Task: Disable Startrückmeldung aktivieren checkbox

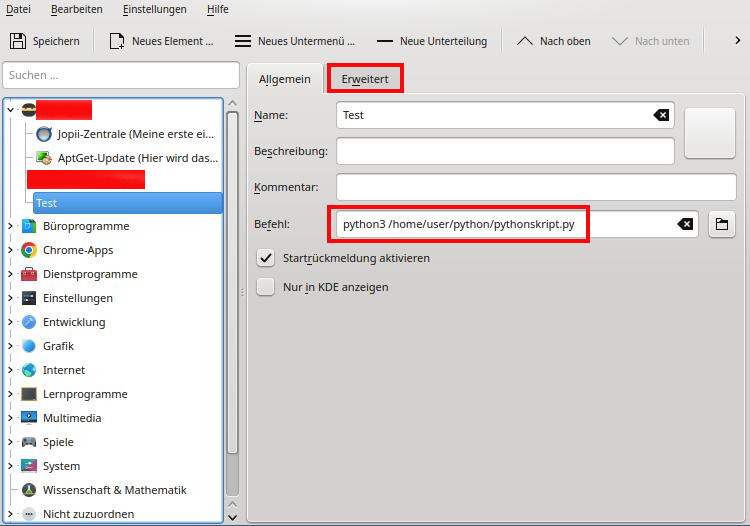Action: 266,258
